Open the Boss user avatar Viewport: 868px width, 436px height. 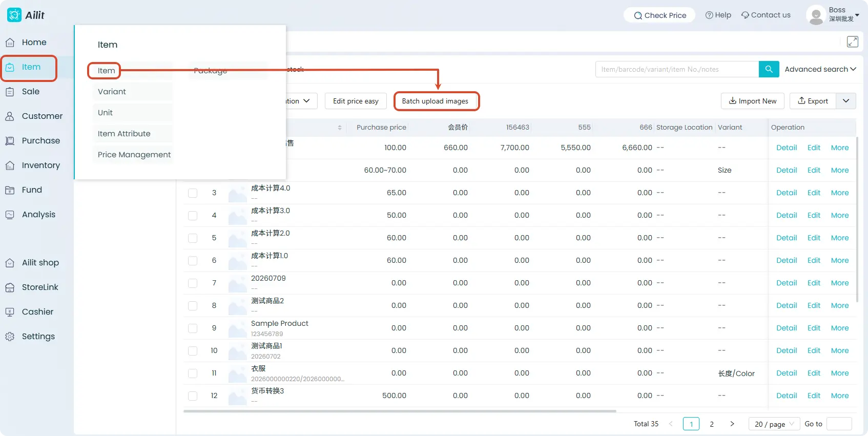pos(816,15)
